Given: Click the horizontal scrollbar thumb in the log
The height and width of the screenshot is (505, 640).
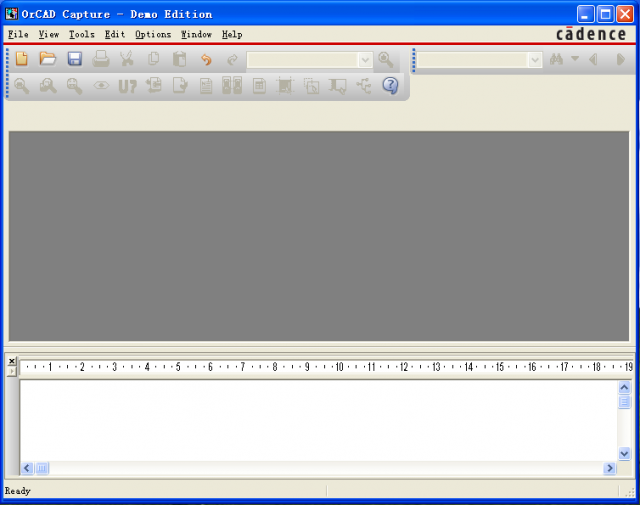Looking at the screenshot, I should (42, 468).
